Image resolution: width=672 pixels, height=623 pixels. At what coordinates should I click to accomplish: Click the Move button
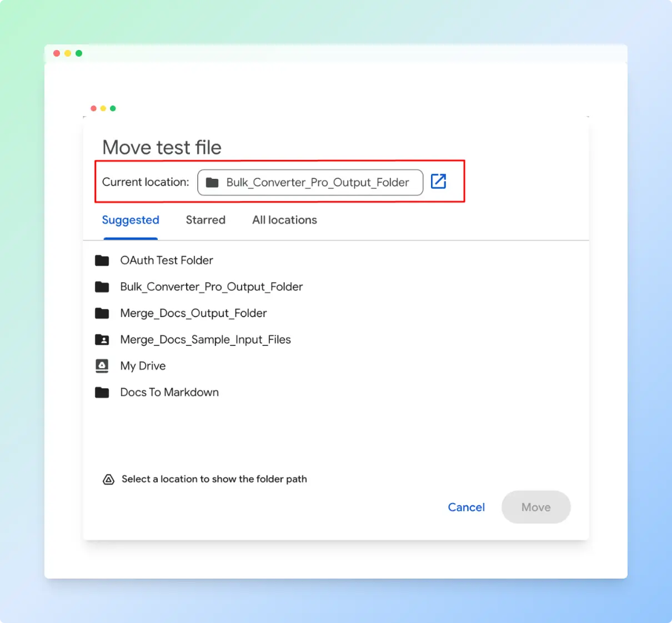click(536, 507)
